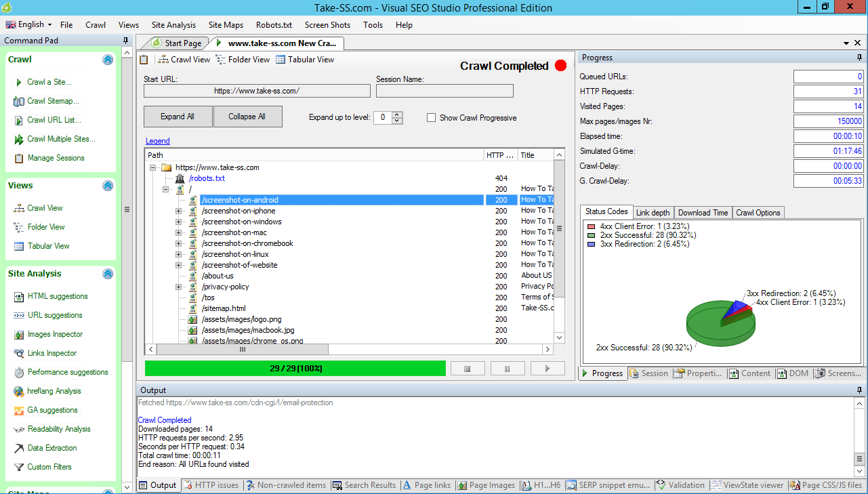The width and height of the screenshot is (868, 494).
Task: Open the Crawl Options tab
Action: [758, 213]
